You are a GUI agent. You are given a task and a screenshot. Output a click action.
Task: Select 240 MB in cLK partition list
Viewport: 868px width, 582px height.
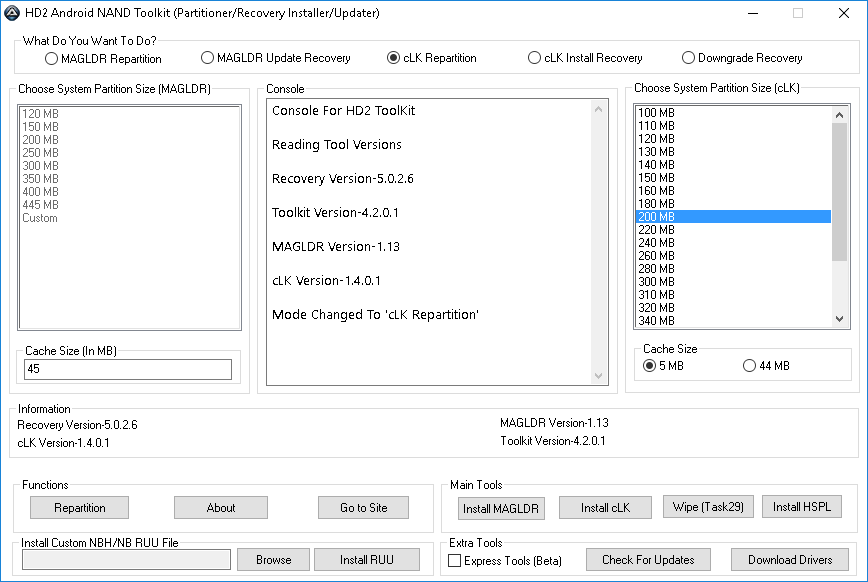pyautogui.click(x=733, y=243)
